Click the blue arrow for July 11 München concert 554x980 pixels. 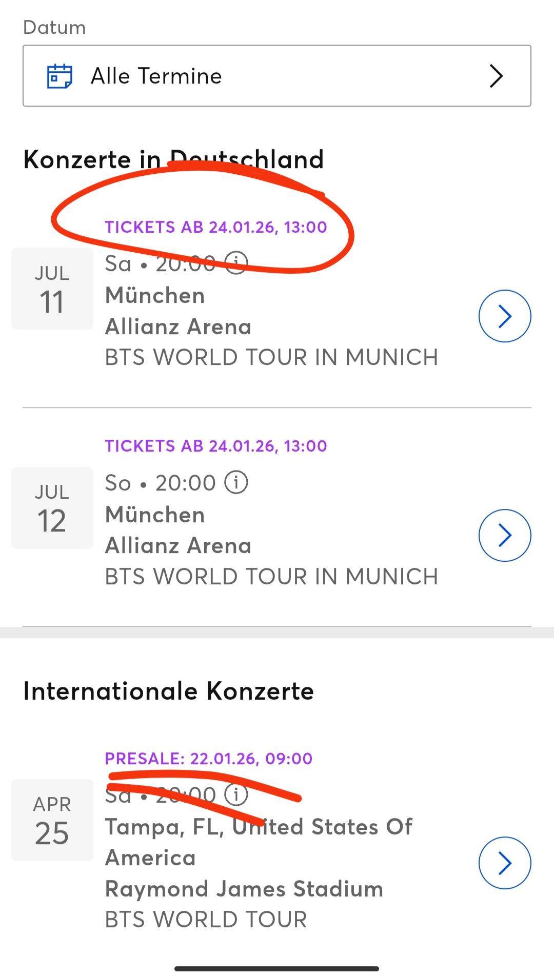(505, 316)
